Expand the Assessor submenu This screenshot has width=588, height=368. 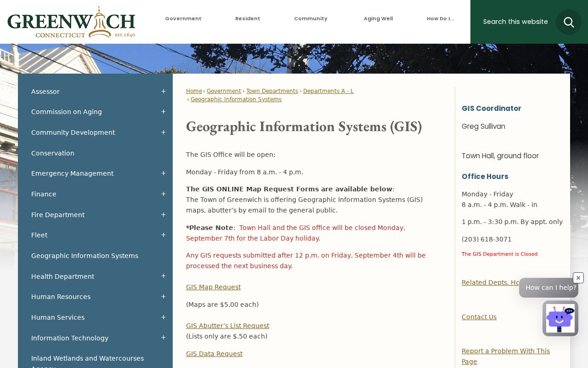(x=163, y=92)
